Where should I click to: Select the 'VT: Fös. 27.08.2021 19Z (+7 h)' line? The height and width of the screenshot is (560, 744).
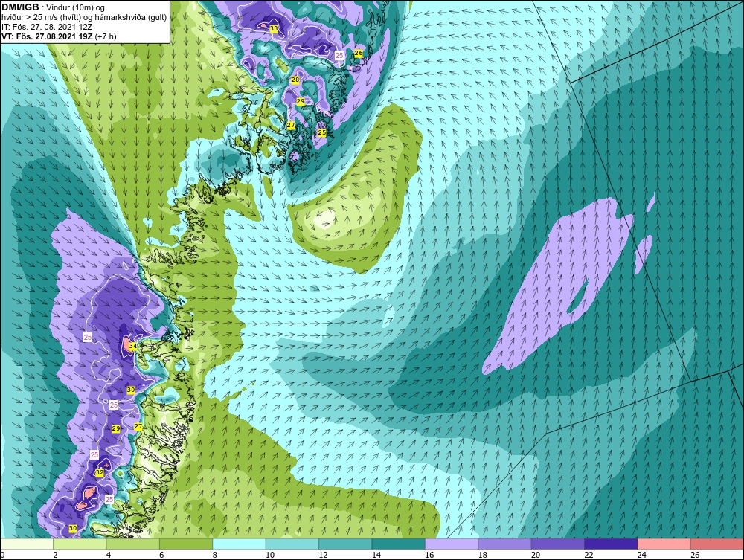[59, 36]
